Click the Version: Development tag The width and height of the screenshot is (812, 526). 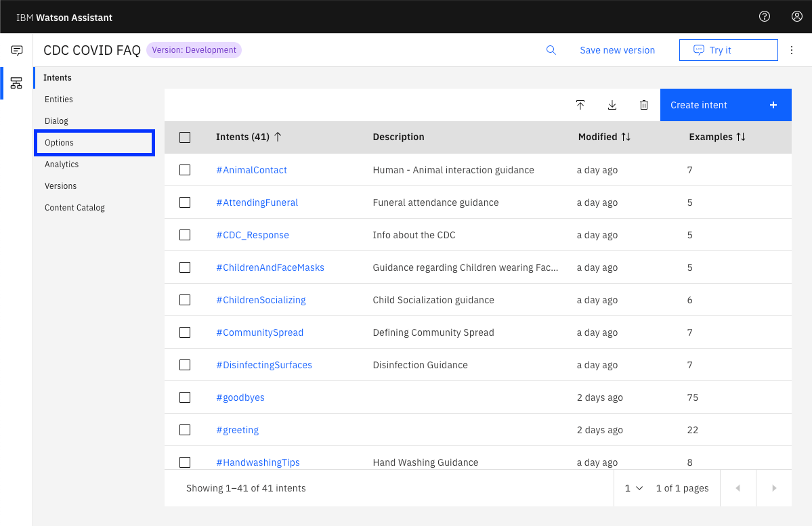click(x=194, y=50)
